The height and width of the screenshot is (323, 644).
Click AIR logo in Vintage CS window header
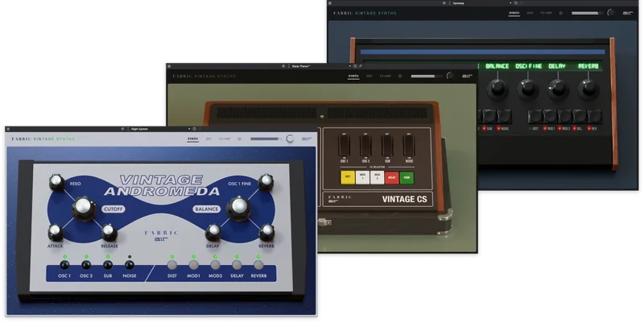tap(467, 76)
